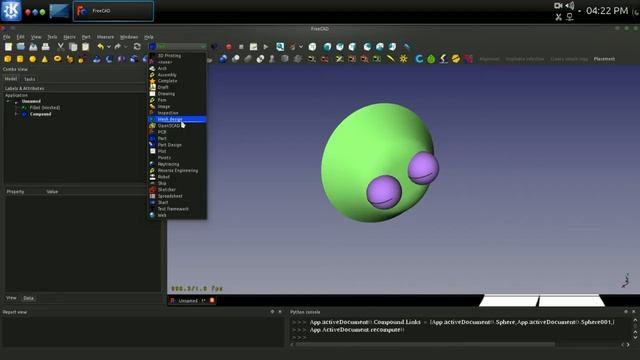
Task: Choose Spreadsheet in workbench list
Action: click(177, 196)
